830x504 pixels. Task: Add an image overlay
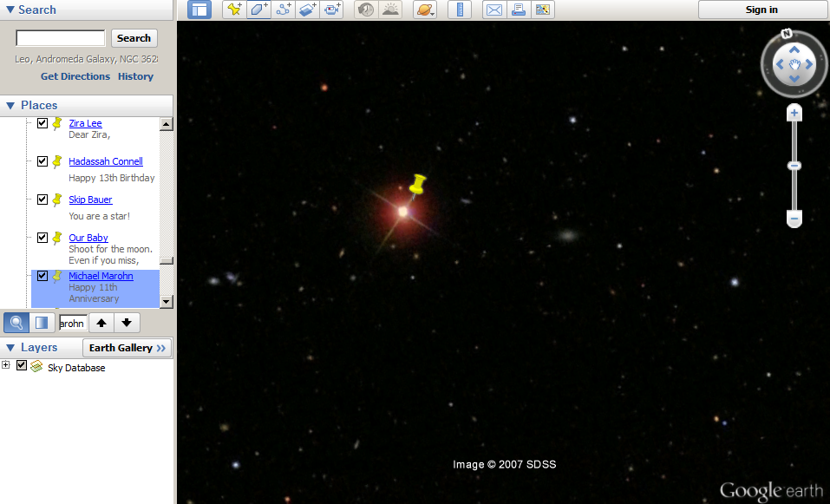(x=308, y=10)
